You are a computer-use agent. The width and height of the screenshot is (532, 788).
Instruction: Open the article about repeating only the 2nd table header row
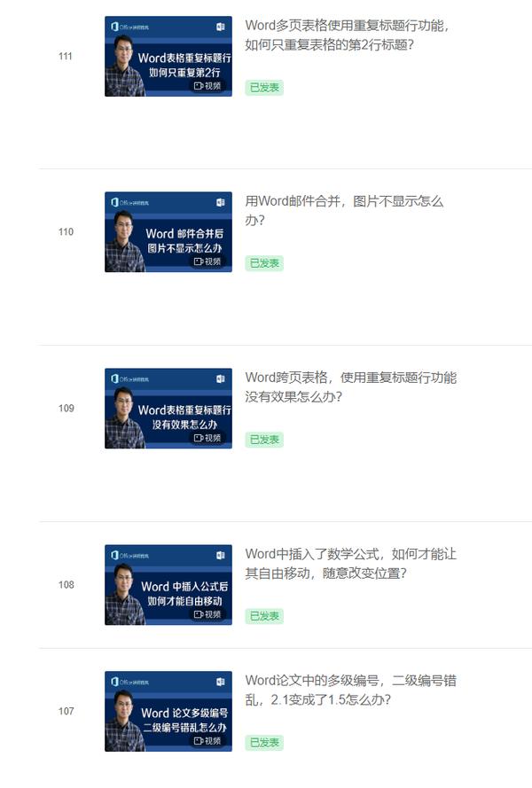point(347,35)
